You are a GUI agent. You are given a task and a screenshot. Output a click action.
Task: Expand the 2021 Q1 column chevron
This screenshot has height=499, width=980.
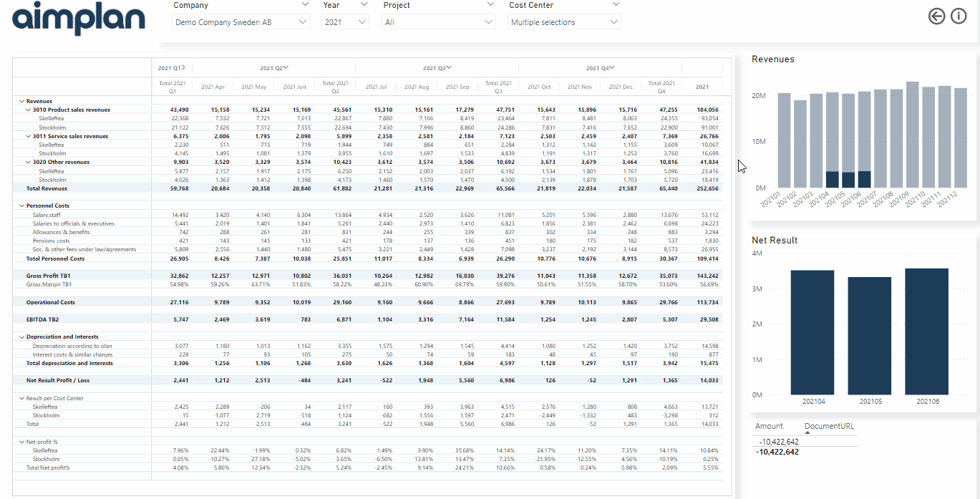tap(183, 68)
